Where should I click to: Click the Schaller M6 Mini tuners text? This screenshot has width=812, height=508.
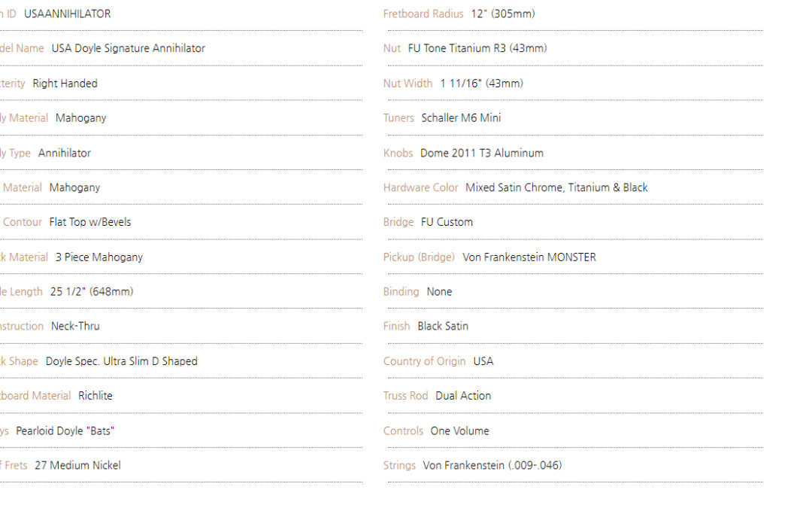[461, 118]
